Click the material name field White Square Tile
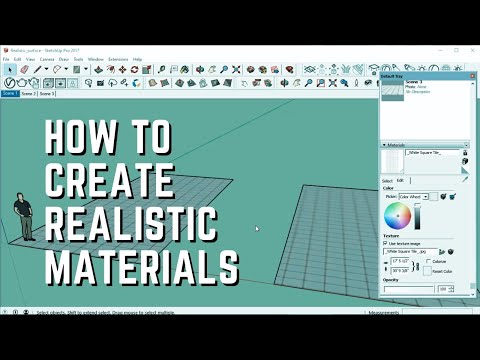This screenshot has height=360, width=480. click(x=432, y=152)
